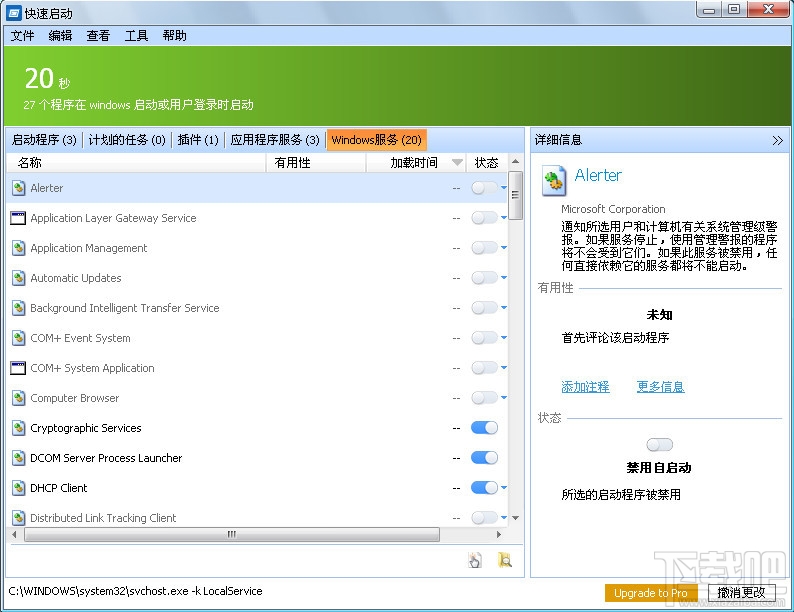Toggle Distributed Link Tracking Client switch

click(484, 517)
